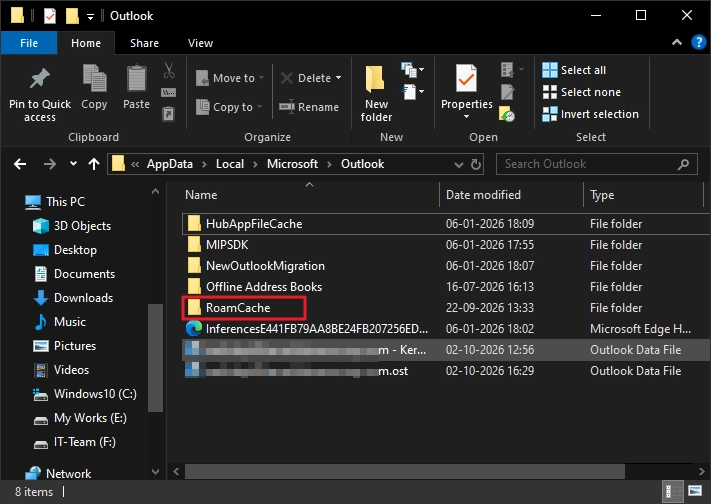Expand address bar history dropdown
The image size is (711, 504).
tap(459, 164)
